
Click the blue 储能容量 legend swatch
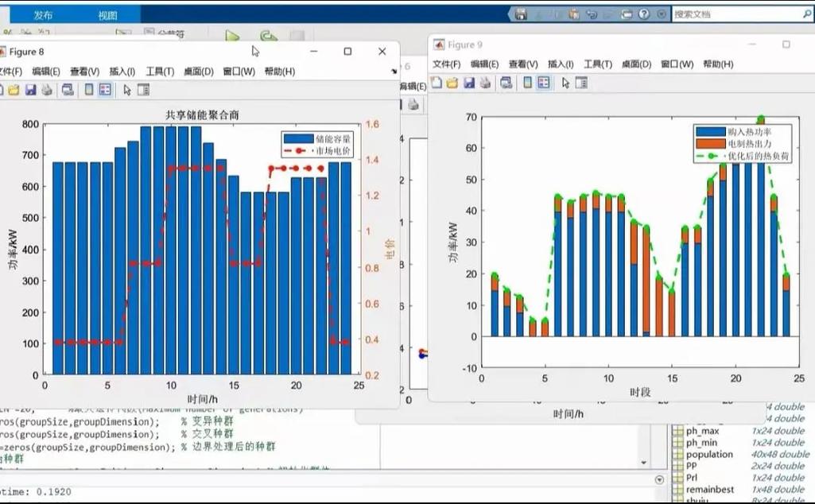pos(297,138)
